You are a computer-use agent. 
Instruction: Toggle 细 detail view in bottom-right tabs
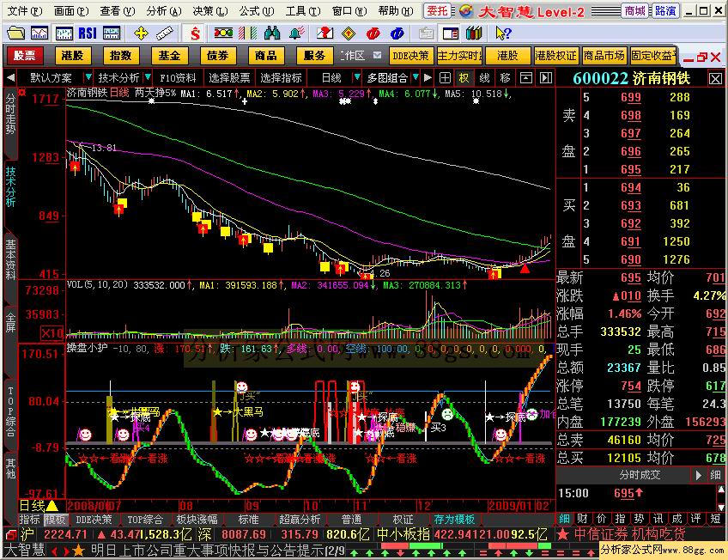pyautogui.click(x=564, y=519)
